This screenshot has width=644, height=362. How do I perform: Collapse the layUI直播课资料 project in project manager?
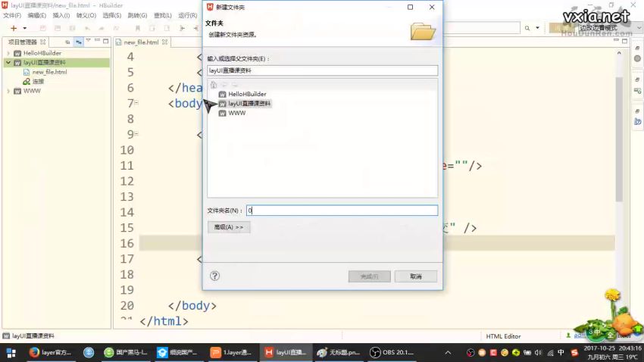[x=8, y=62]
